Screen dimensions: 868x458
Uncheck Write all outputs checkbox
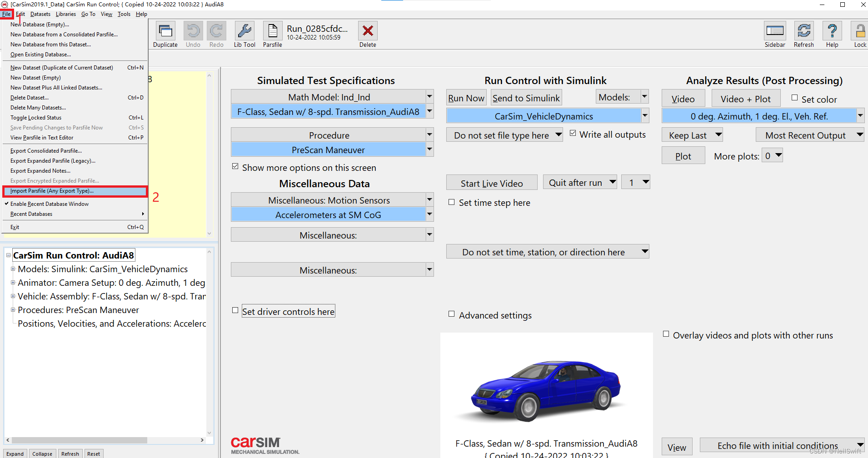(573, 133)
